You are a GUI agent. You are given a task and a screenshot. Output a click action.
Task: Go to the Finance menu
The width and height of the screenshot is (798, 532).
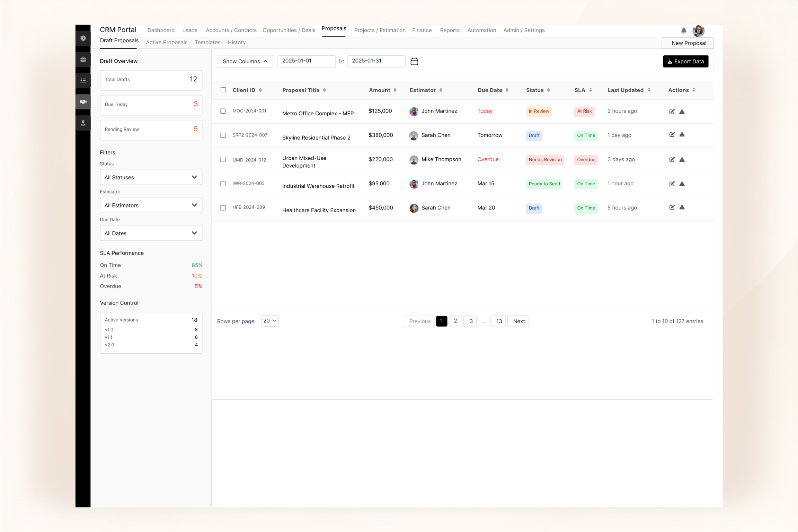[422, 30]
